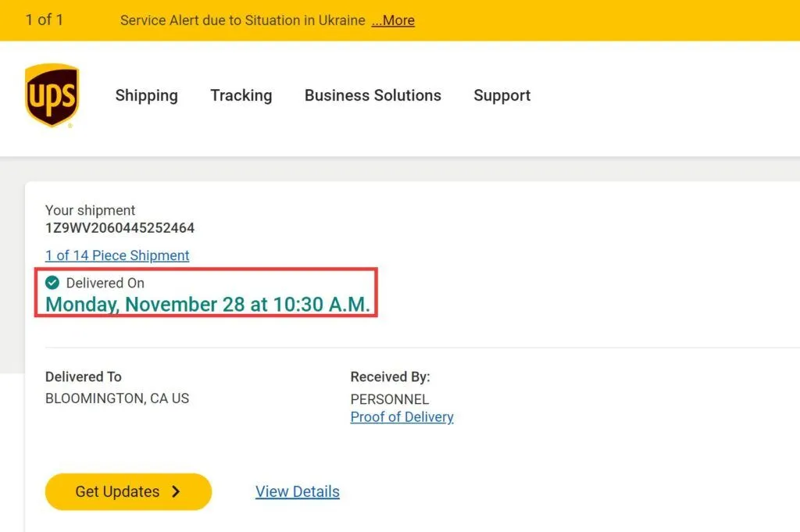Click the chevron arrow inside Get Updates
The height and width of the screenshot is (532, 800).
177,491
